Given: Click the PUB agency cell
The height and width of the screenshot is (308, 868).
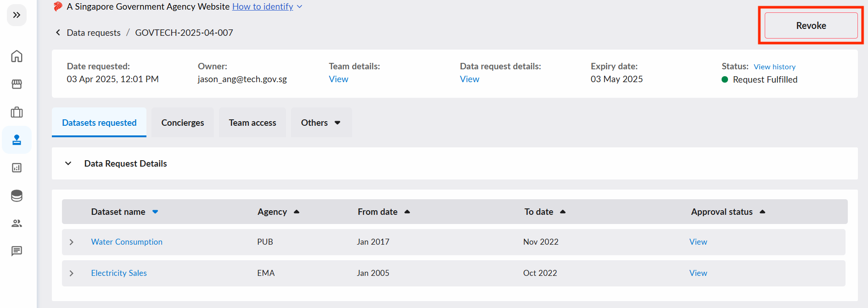Looking at the screenshot, I should pos(265,242).
